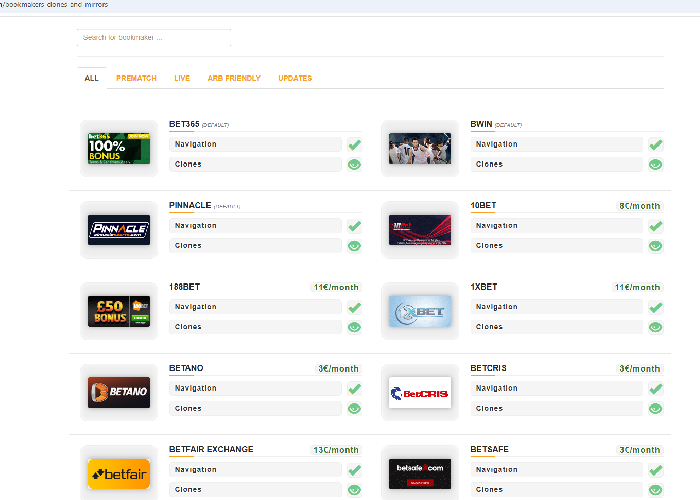Screen dimensions: 700x500
Task: Show 188Bet clones with eye icon
Action: [354, 327]
